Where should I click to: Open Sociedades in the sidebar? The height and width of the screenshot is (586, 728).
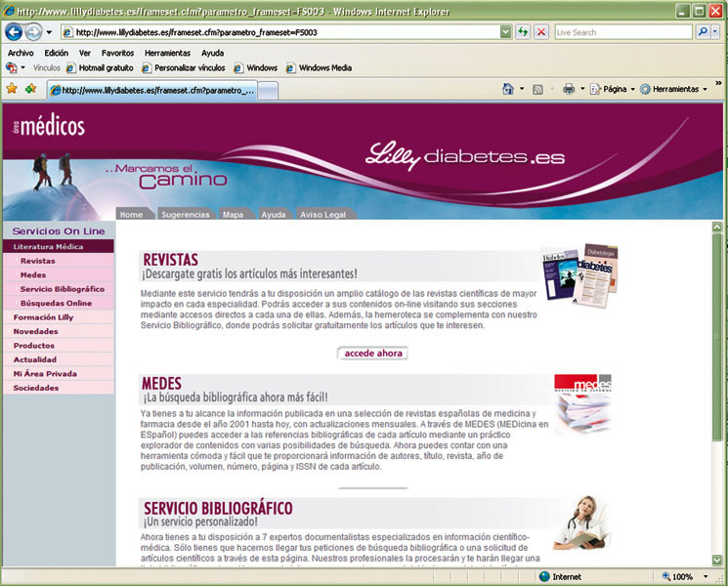58,388
